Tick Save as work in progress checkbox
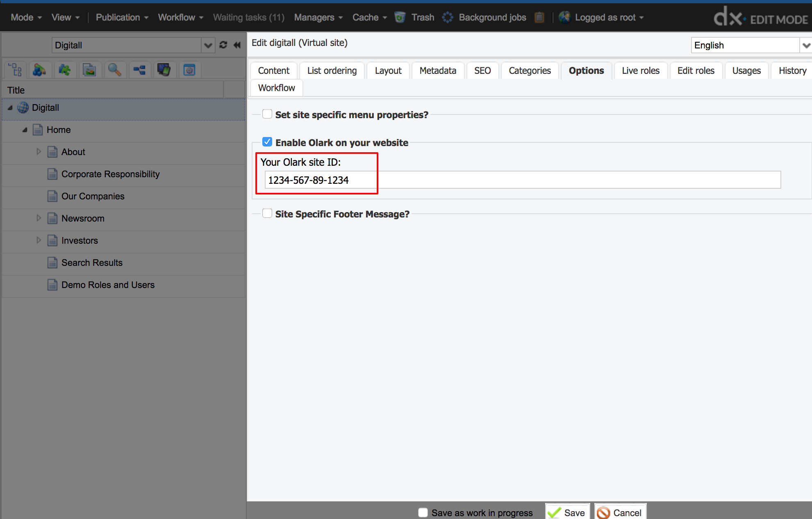This screenshot has height=519, width=812. click(423, 512)
